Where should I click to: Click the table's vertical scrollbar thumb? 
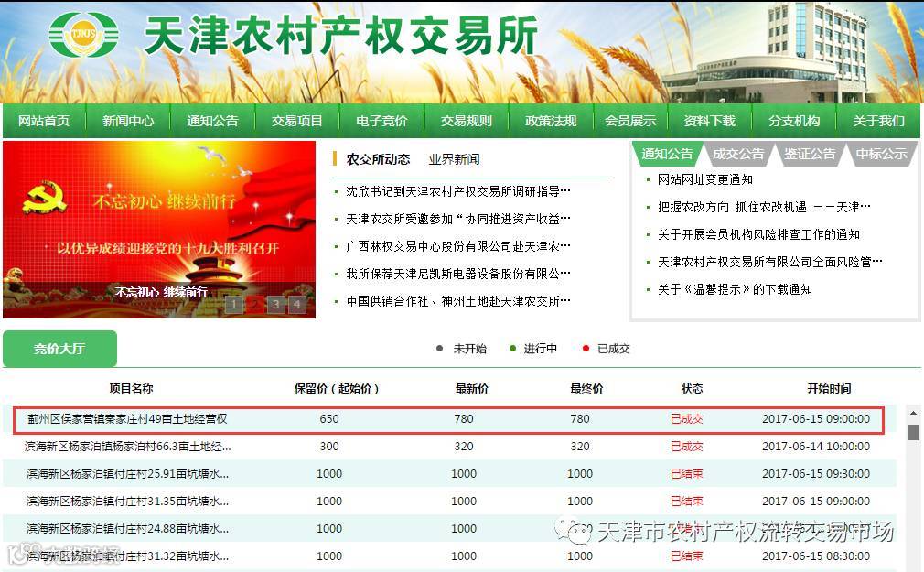[x=913, y=432]
